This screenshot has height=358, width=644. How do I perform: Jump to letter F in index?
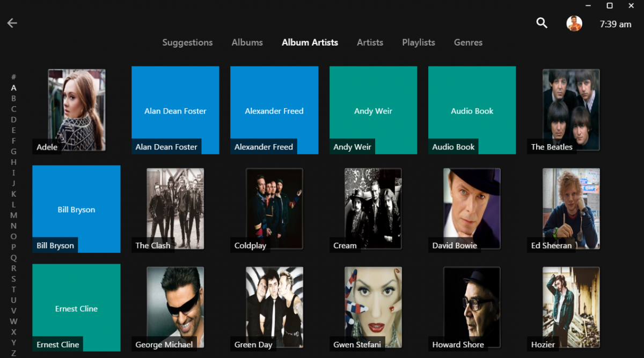click(14, 141)
